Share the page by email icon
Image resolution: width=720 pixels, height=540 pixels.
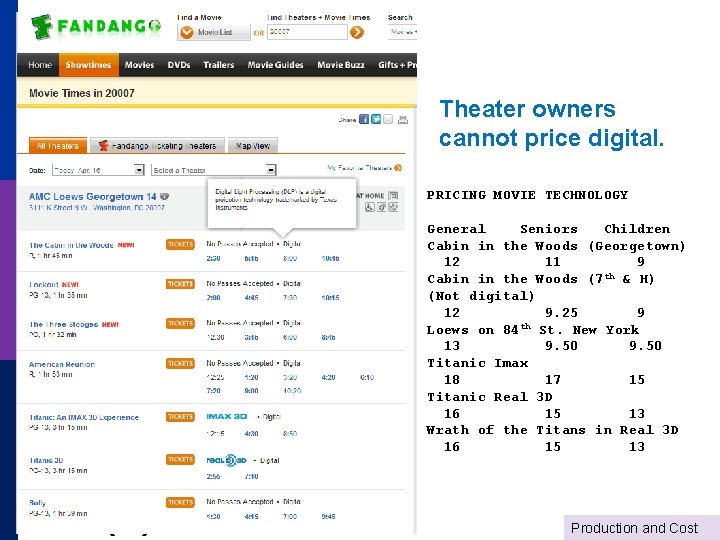tap(388, 119)
